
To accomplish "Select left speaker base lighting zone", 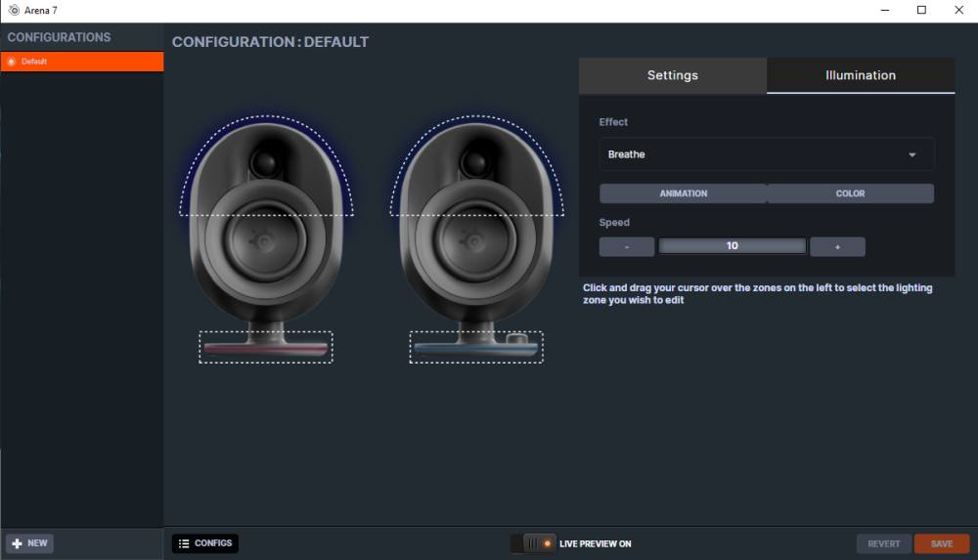I will tap(266, 348).
